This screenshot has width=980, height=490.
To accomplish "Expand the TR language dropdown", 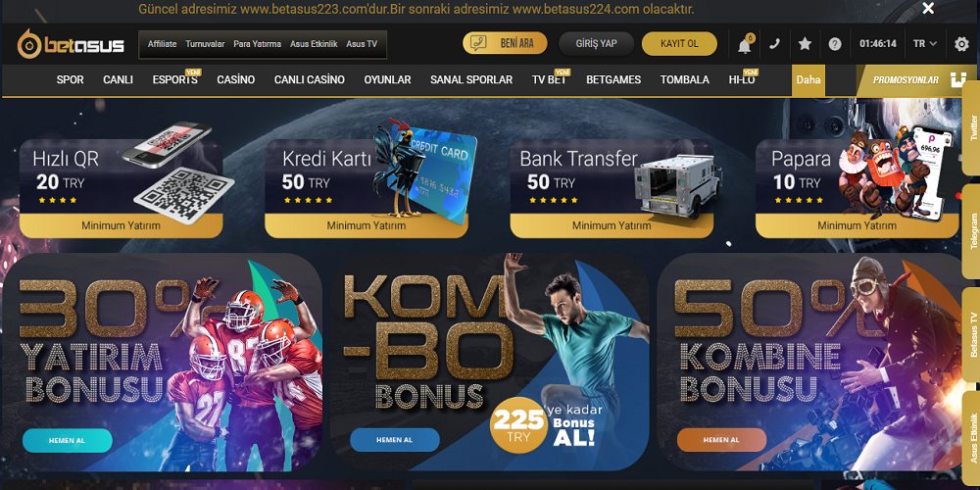I will point(925,44).
